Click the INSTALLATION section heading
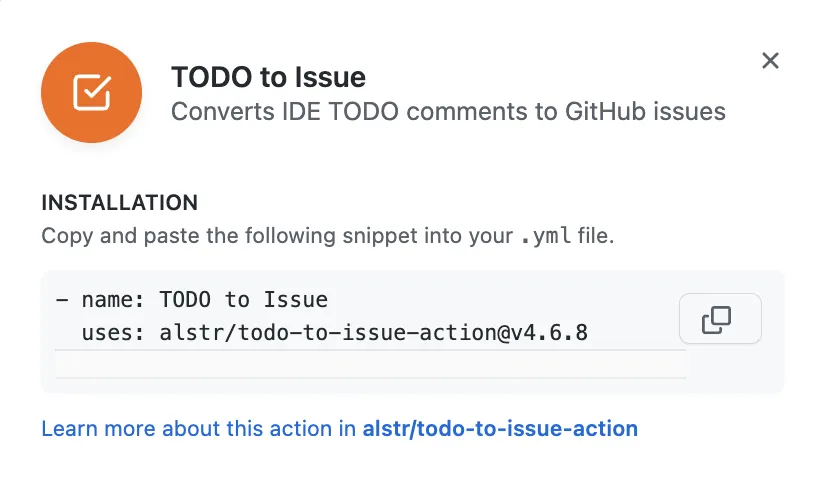 point(119,203)
